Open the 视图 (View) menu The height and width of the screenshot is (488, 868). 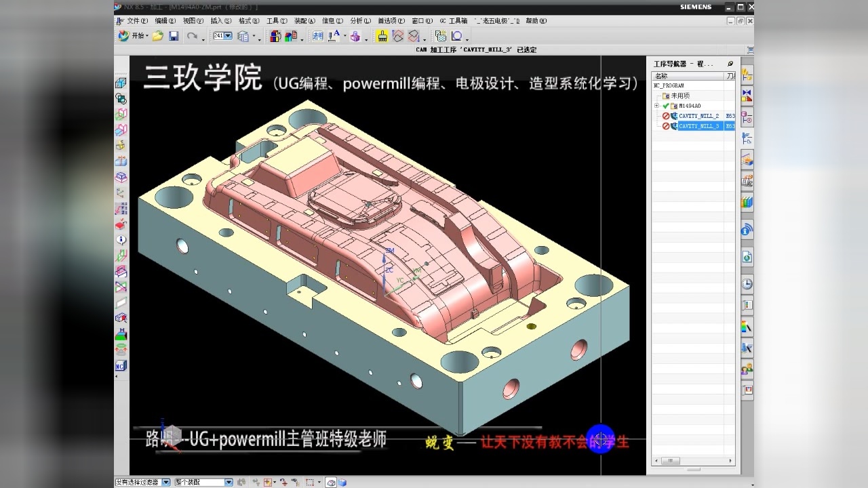tap(193, 21)
